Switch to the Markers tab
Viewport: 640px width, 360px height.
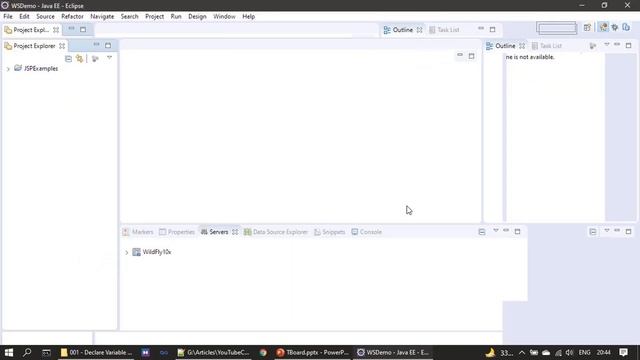pyautogui.click(x=138, y=232)
